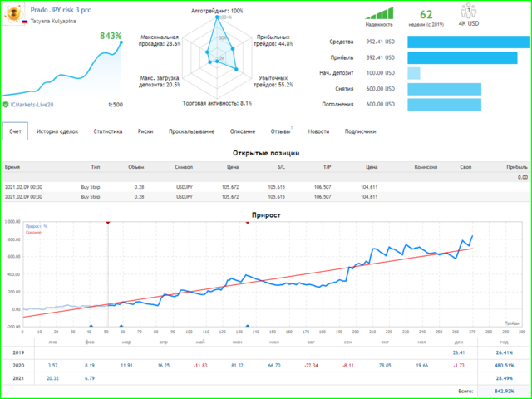532x399 pixels.
Task: Click the red marker atop growth chart
Action: tap(108, 223)
